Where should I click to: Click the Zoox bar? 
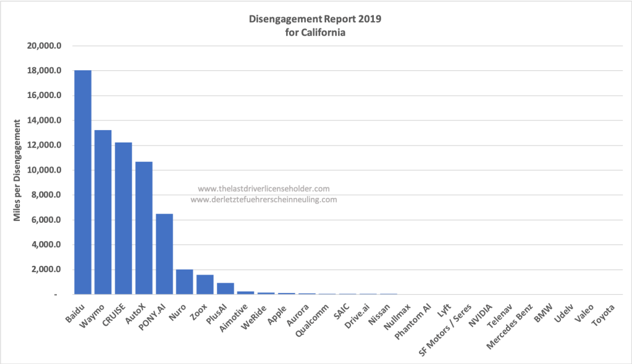[x=205, y=284]
